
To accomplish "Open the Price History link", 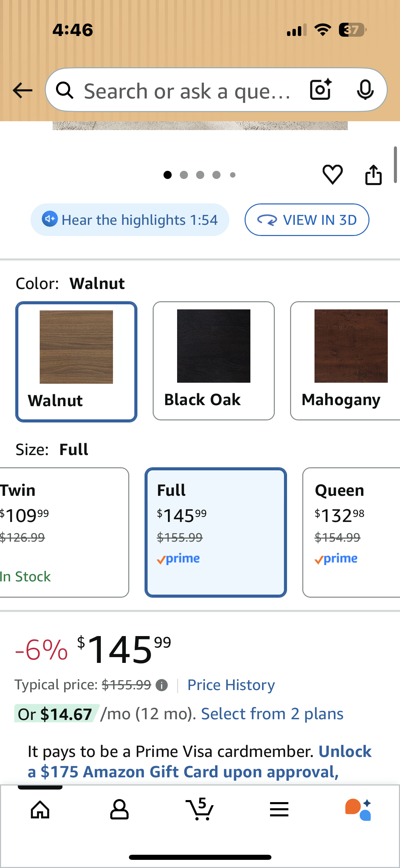I will [x=231, y=685].
